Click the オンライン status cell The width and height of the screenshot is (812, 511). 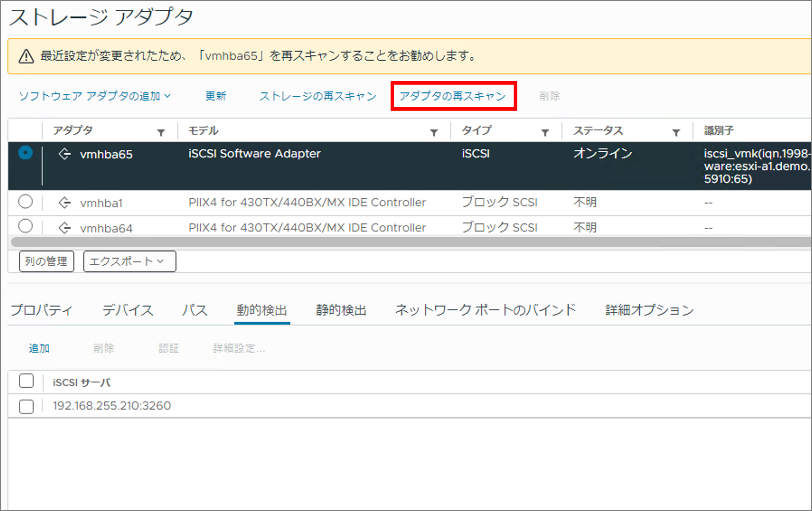pyautogui.click(x=603, y=154)
